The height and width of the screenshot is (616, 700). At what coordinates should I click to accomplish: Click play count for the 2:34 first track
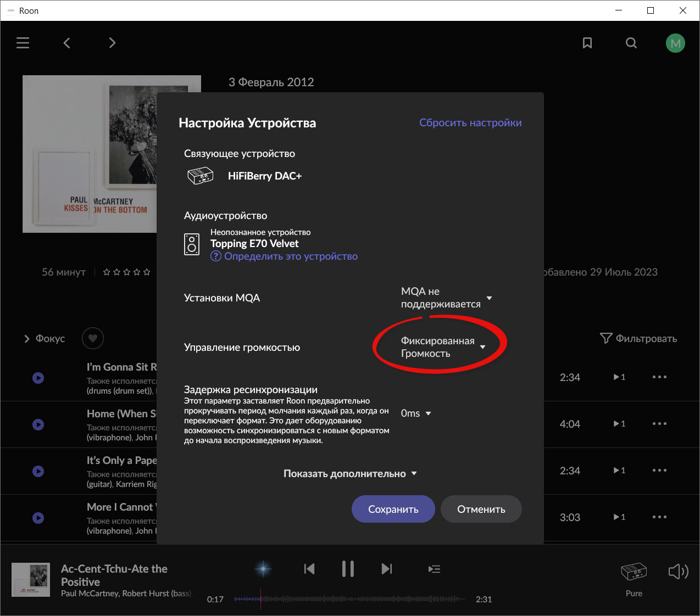619,377
